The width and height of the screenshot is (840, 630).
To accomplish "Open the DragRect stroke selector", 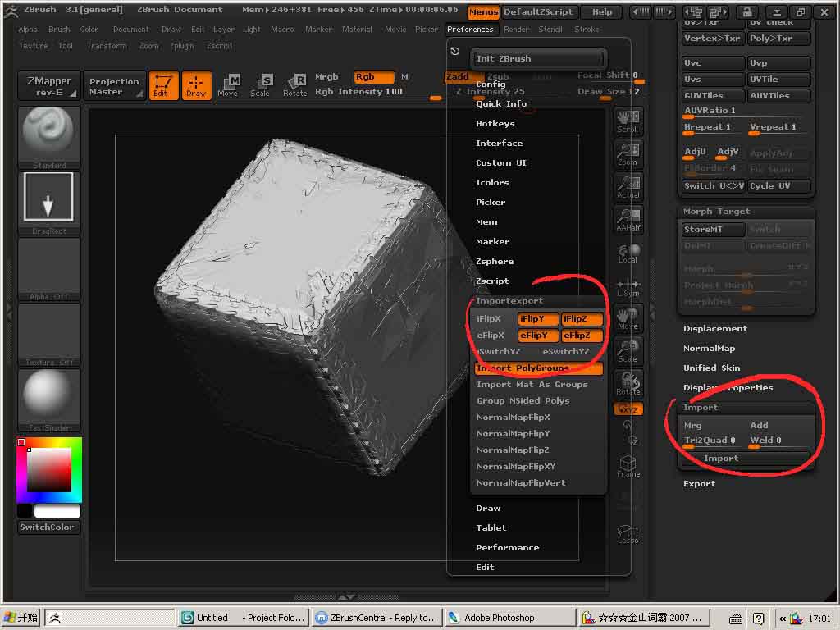I will 48,203.
